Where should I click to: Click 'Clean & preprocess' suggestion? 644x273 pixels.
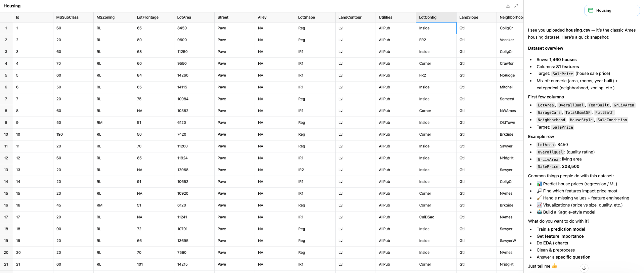tap(556, 250)
